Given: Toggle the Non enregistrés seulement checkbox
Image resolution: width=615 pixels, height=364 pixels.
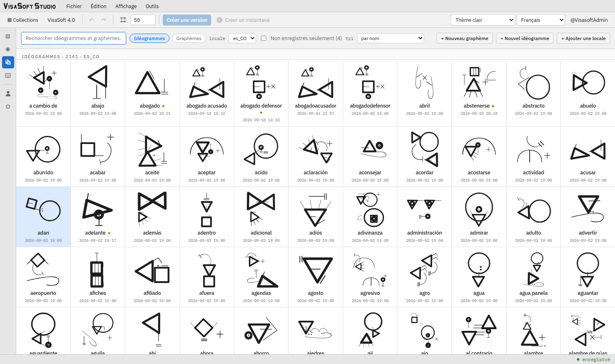Looking at the screenshot, I should pyautogui.click(x=263, y=38).
